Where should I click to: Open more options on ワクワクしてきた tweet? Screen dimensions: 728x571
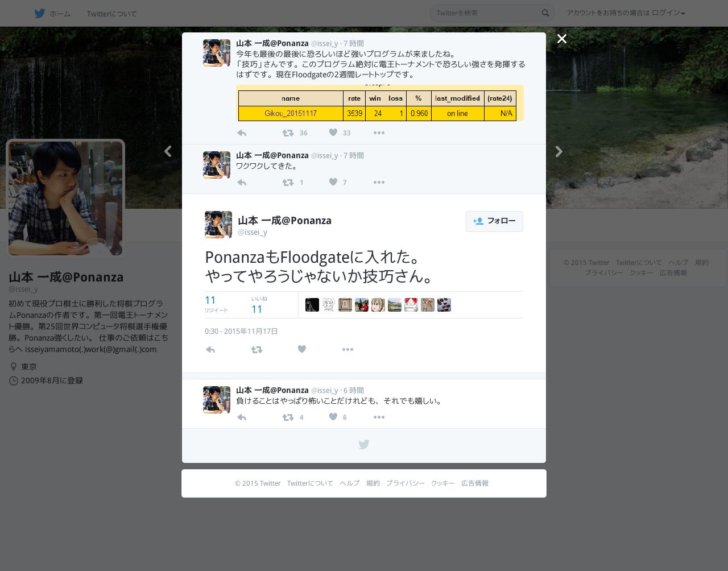pyautogui.click(x=379, y=183)
